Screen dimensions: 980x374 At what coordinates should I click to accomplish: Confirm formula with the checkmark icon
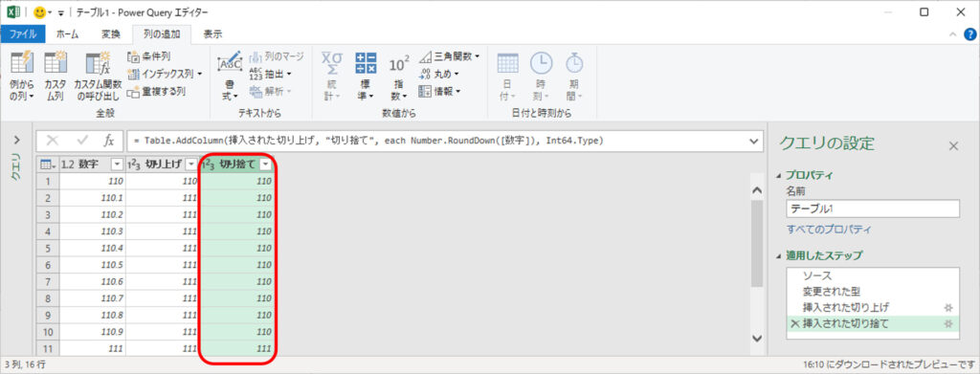coord(82,142)
